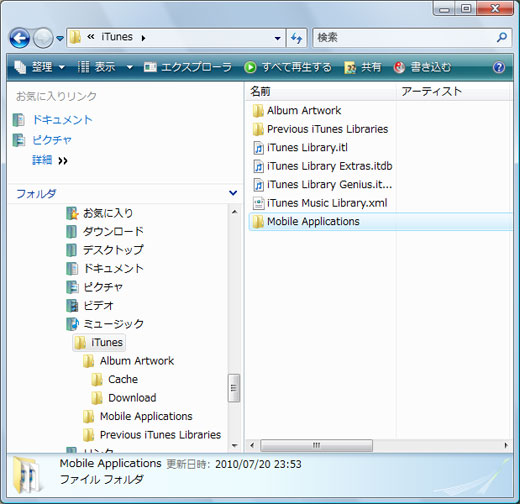The image size is (520, 504).
Task: Minimize the Explorer window
Action: click(444, 9)
